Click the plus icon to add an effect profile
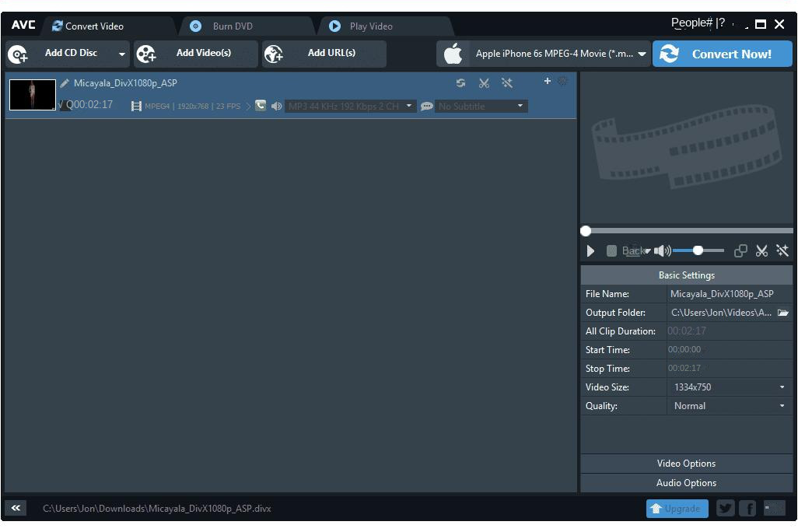The image size is (798, 532). pos(547,80)
